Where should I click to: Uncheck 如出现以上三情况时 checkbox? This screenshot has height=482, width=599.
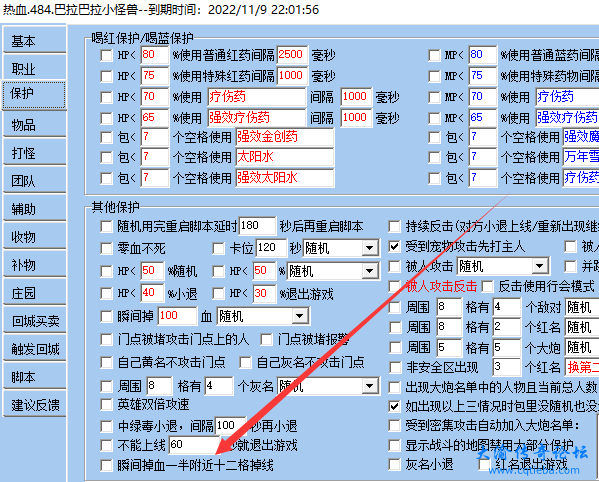[x=394, y=406]
